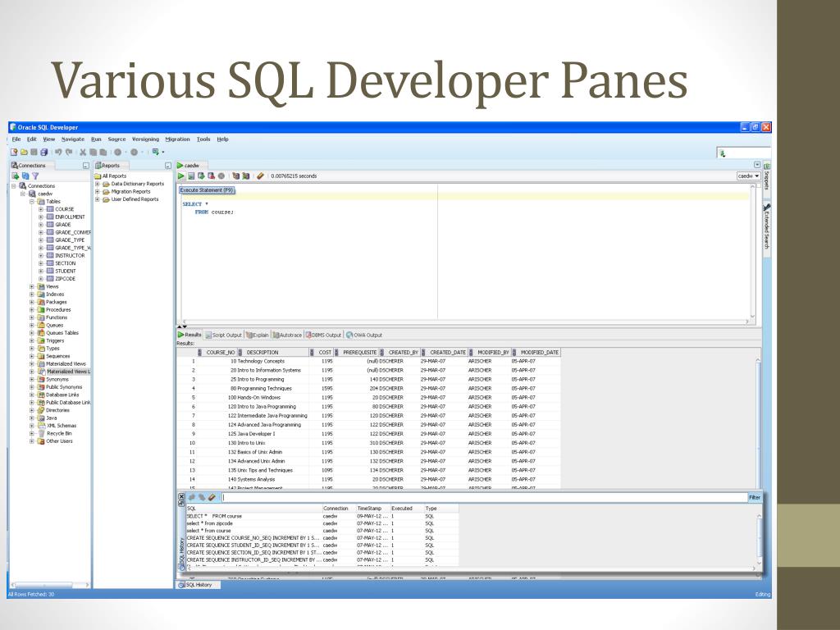
Task: Open the Versioning menu
Action: [145, 139]
